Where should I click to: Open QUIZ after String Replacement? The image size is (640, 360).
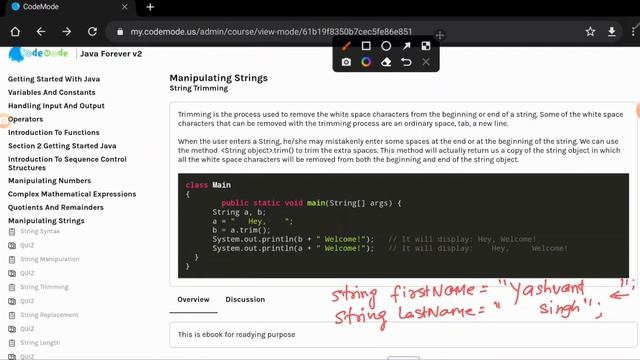(27, 329)
